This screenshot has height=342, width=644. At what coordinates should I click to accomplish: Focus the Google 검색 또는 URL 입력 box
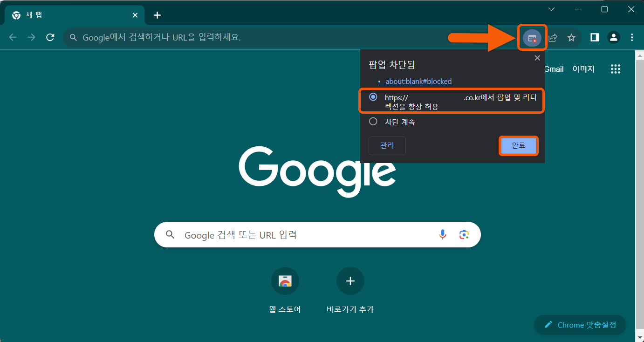pos(317,235)
